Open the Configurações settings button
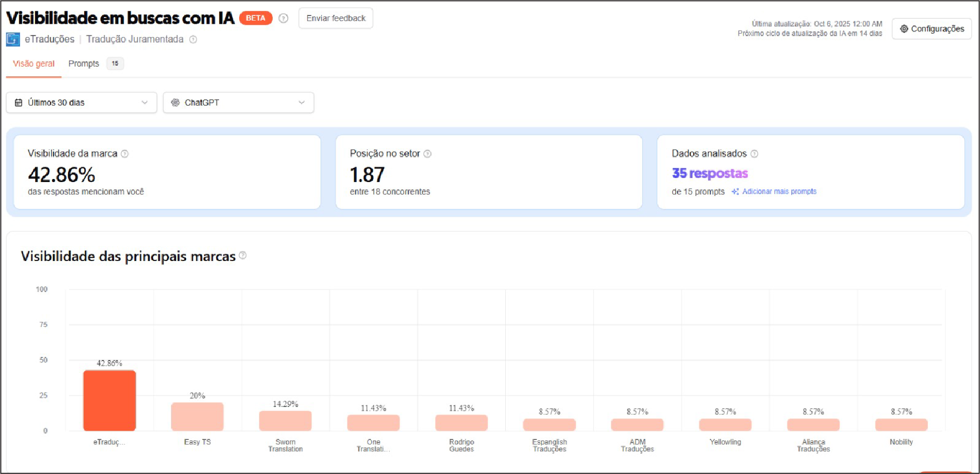This screenshot has height=474, width=980. pyautogui.click(x=932, y=29)
